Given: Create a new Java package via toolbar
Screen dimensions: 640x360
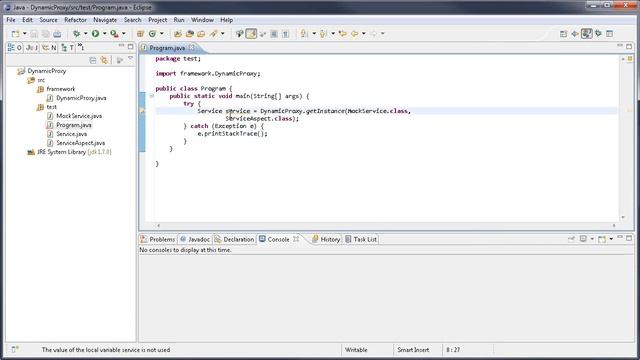Looking at the screenshot, I should [140, 33].
